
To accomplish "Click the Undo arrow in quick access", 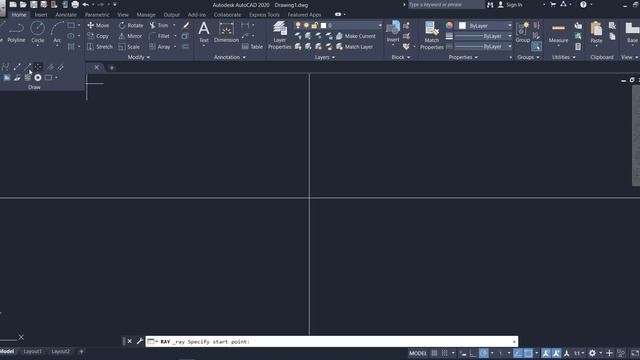I will pos(85,4).
